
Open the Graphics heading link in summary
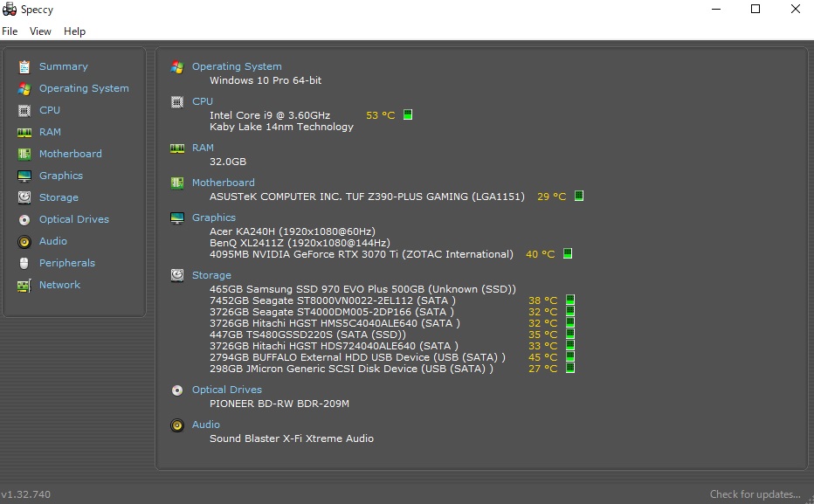[214, 217]
